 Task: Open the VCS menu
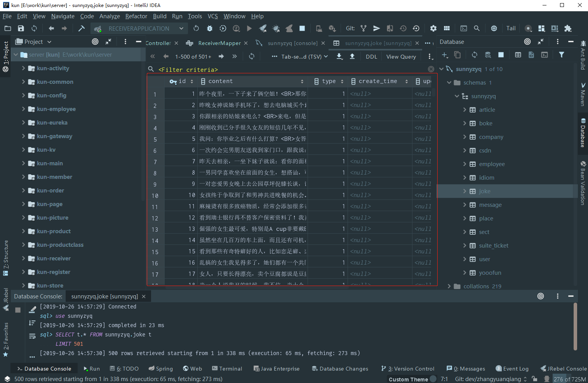click(213, 16)
